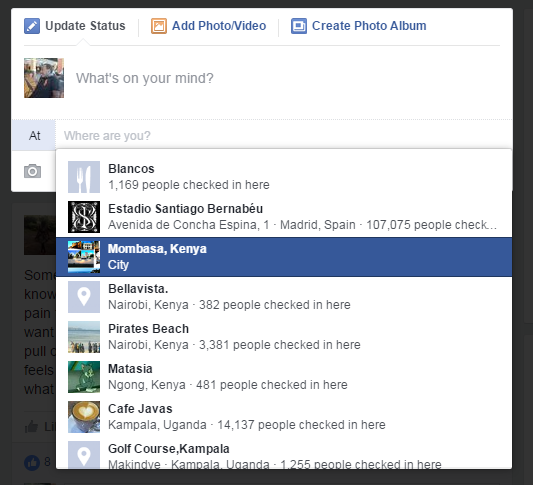
Task: Click the profile picture in the composer
Action: [x=44, y=78]
